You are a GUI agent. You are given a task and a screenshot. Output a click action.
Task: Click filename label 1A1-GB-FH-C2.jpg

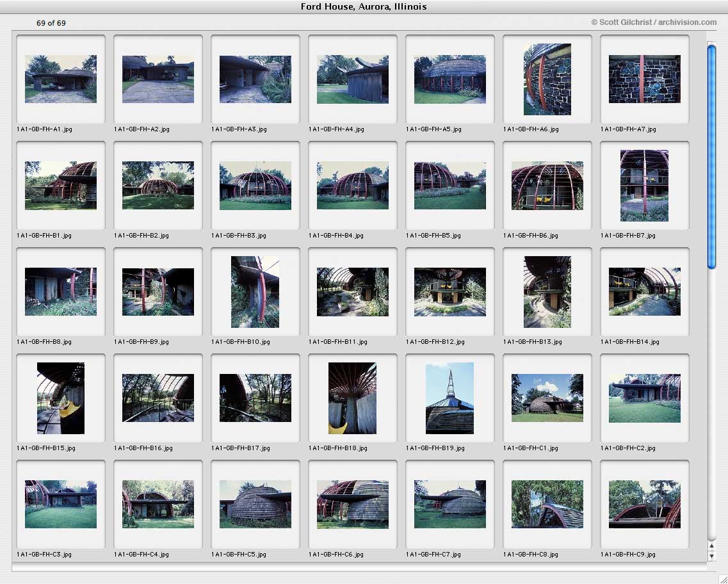[x=628, y=448]
